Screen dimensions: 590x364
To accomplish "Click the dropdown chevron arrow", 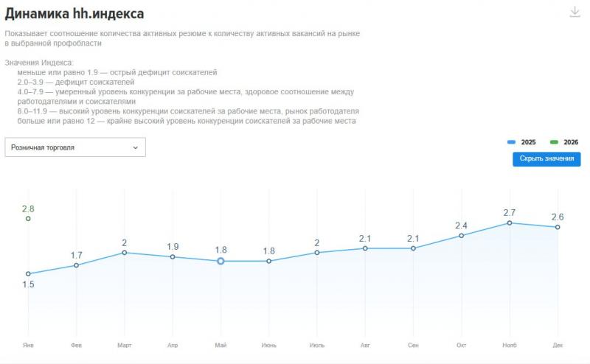I will (x=136, y=147).
